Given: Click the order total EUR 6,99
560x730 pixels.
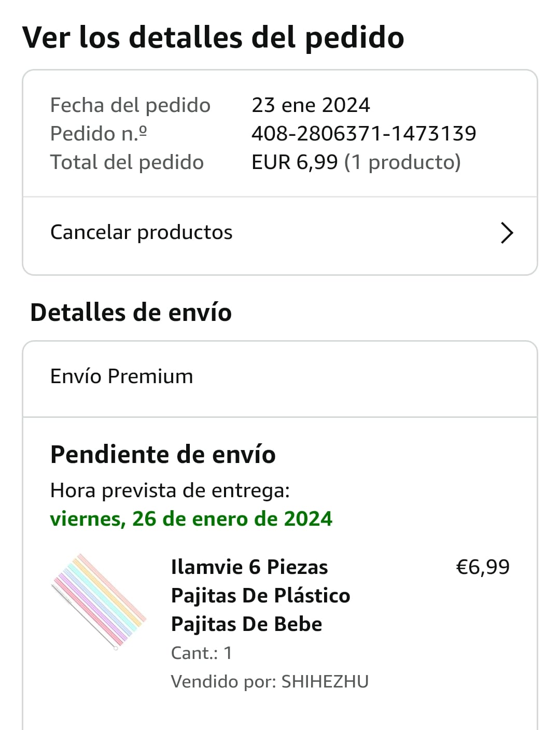Looking at the screenshot, I should [295, 162].
